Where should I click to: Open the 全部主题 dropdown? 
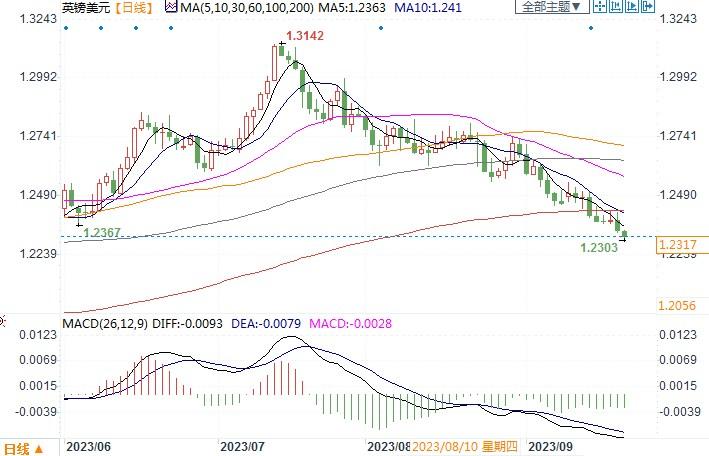pos(552,6)
